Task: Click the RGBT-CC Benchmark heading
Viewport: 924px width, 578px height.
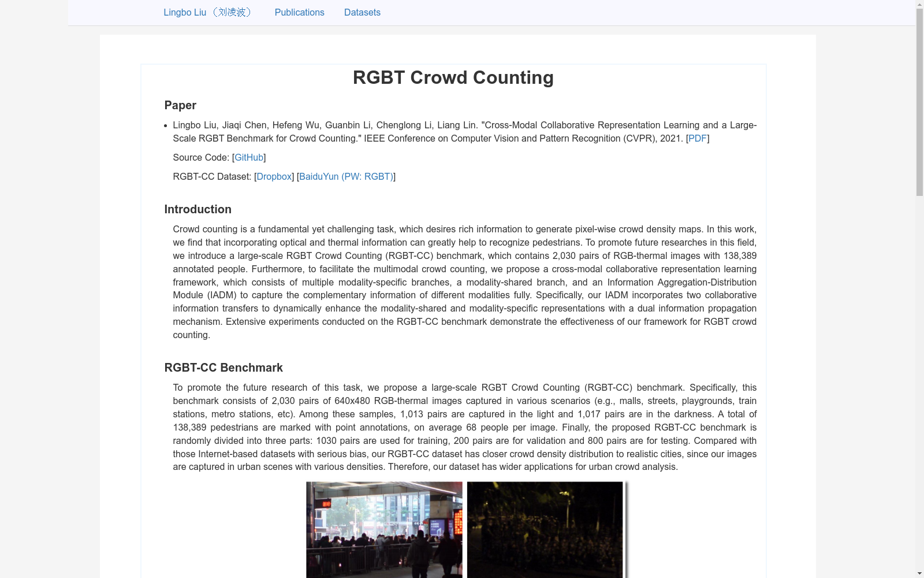Action: tap(223, 368)
